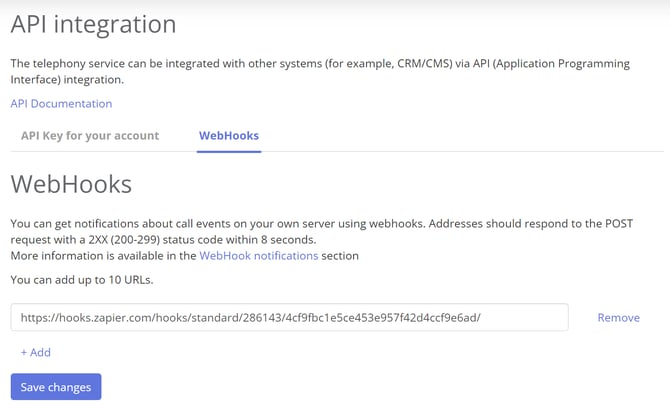Save changes to webhooks

(56, 387)
